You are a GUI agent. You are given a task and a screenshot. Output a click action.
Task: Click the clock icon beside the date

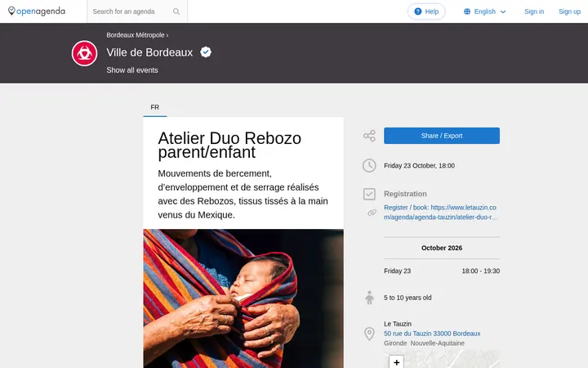click(x=369, y=165)
